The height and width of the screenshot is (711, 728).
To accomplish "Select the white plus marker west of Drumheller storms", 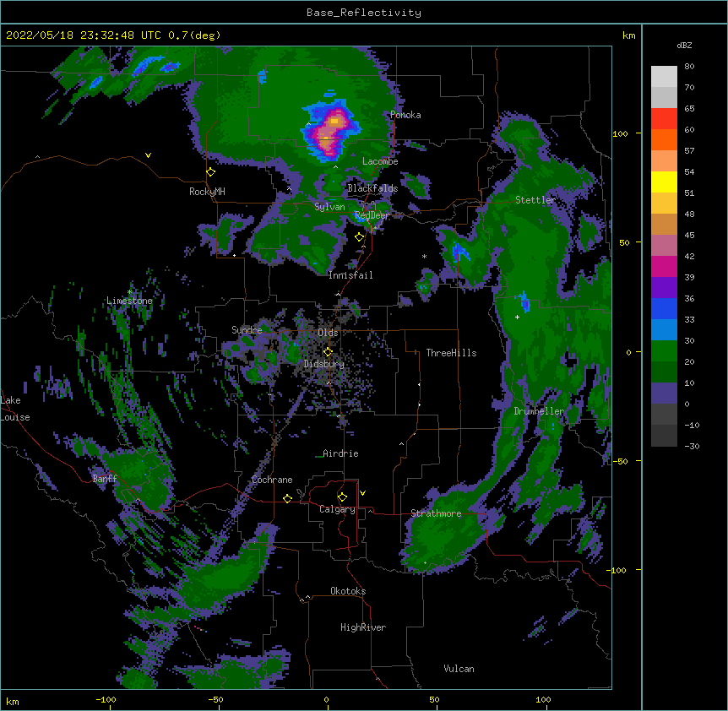I will (x=517, y=317).
